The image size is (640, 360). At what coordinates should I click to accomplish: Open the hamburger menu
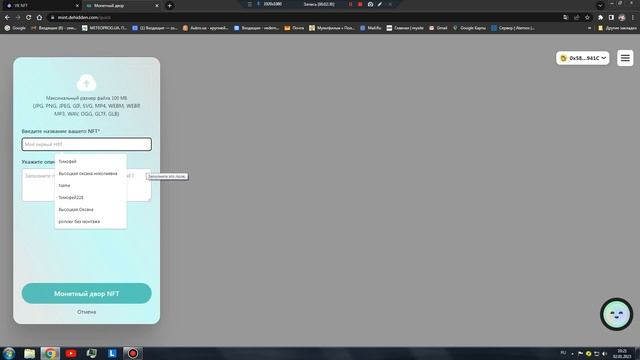[x=625, y=58]
